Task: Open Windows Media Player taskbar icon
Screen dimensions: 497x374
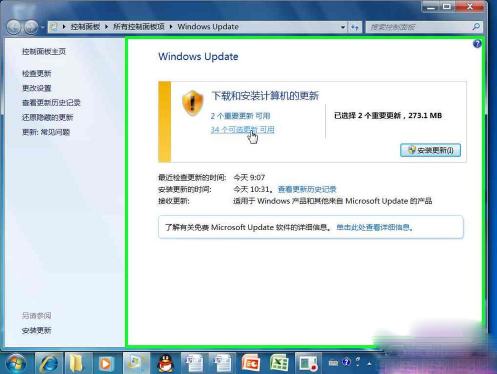Action: [x=106, y=363]
